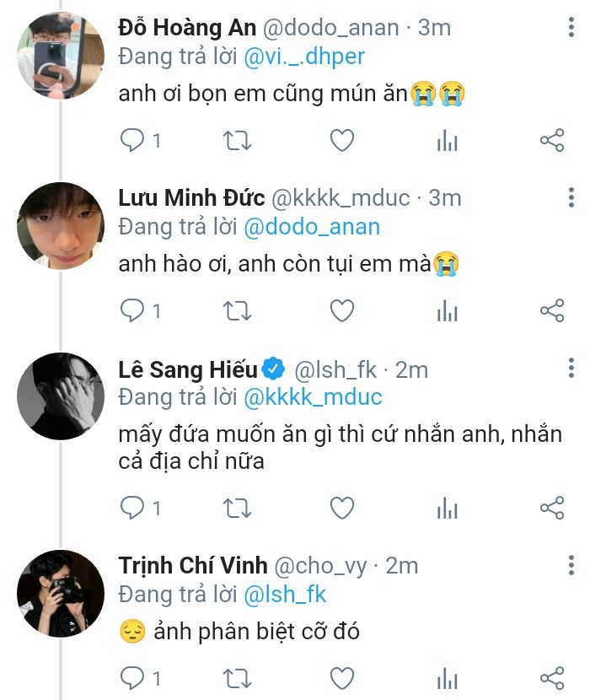Go to the @lsh_fk mention link
Image resolution: width=606 pixels, height=700 pixels.
click(x=285, y=595)
